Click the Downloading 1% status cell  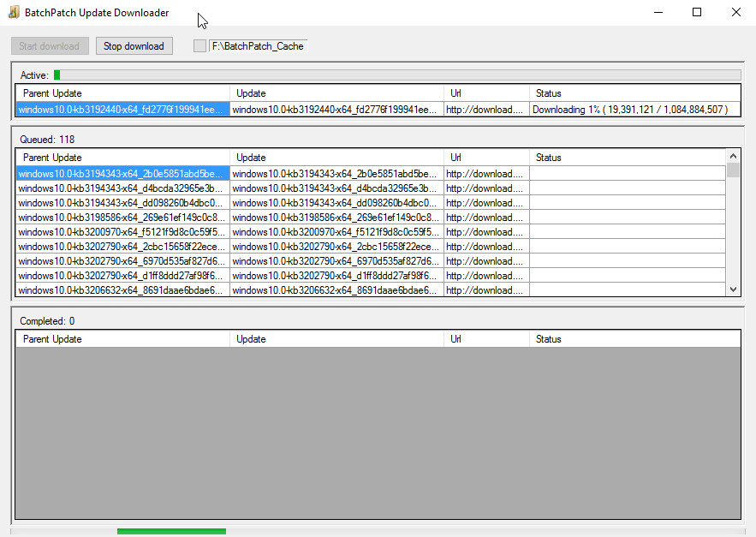click(635, 110)
